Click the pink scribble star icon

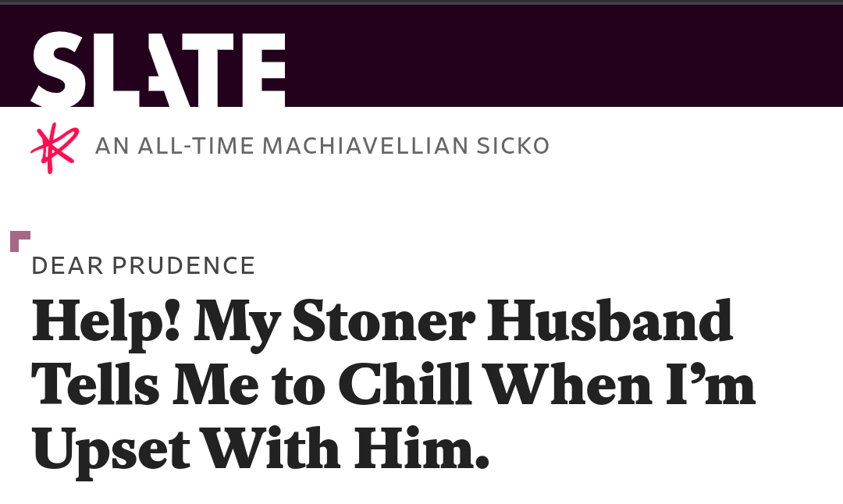(x=54, y=147)
